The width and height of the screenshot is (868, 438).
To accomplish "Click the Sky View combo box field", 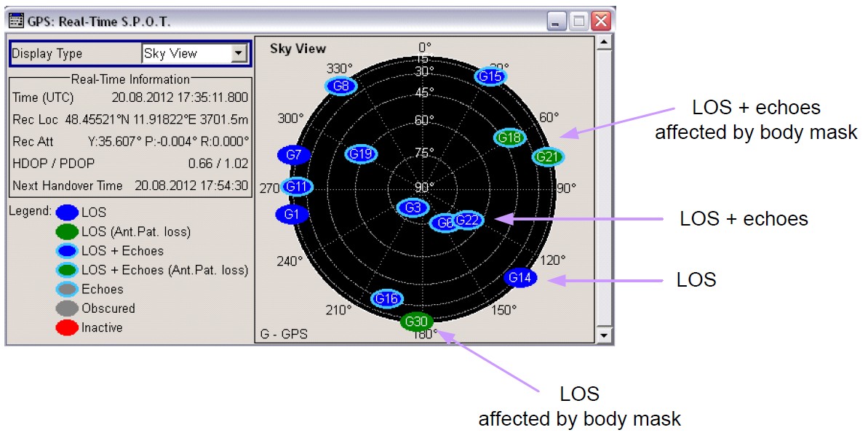I will [186, 53].
